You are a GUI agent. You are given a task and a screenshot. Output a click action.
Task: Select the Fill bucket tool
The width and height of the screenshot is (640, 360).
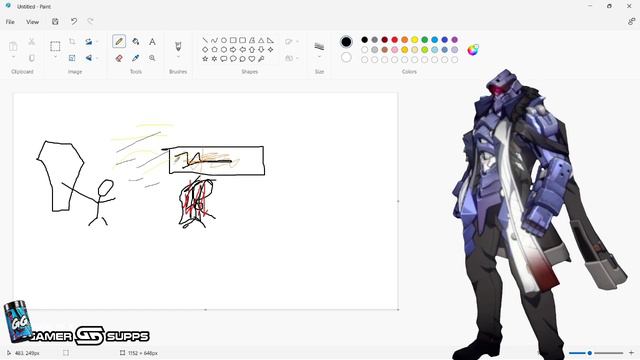pyautogui.click(x=136, y=42)
